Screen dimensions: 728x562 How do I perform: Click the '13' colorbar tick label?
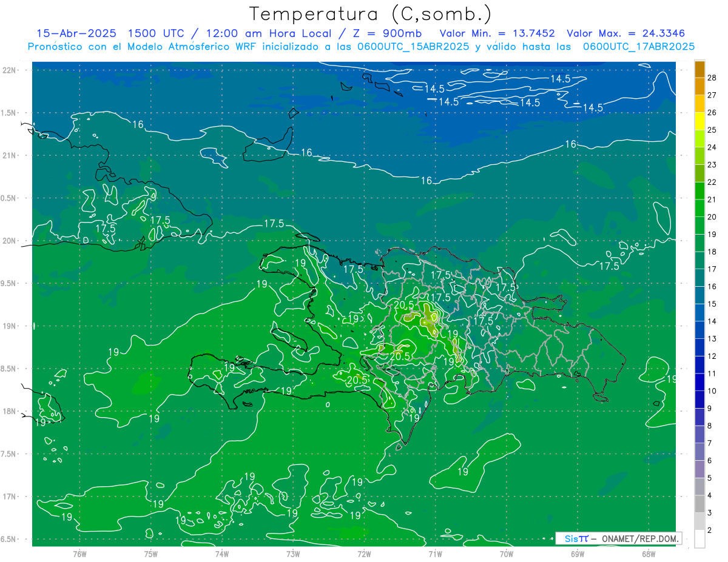click(712, 338)
